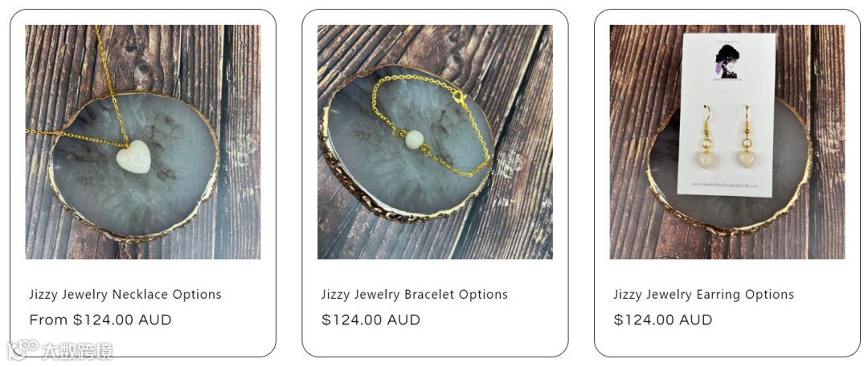This screenshot has width=868, height=367.
Task: Select the From $124.00 AUD necklace price
Action: pyautogui.click(x=100, y=320)
